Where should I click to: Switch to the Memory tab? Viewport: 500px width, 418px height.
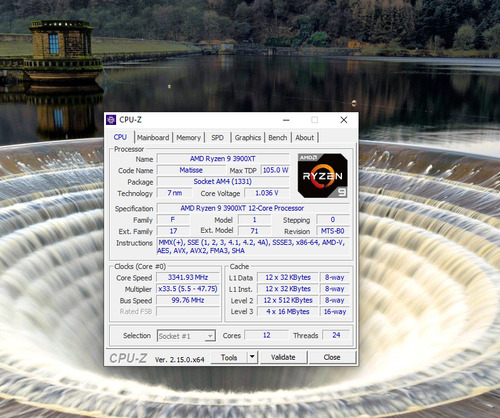point(188,138)
